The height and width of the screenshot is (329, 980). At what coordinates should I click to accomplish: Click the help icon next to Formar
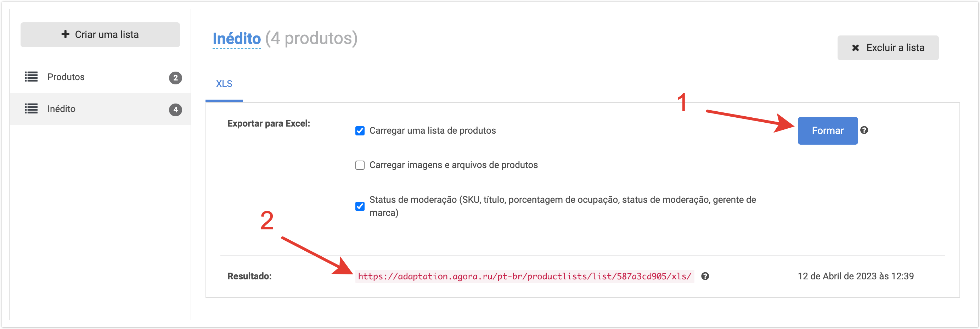click(x=864, y=130)
